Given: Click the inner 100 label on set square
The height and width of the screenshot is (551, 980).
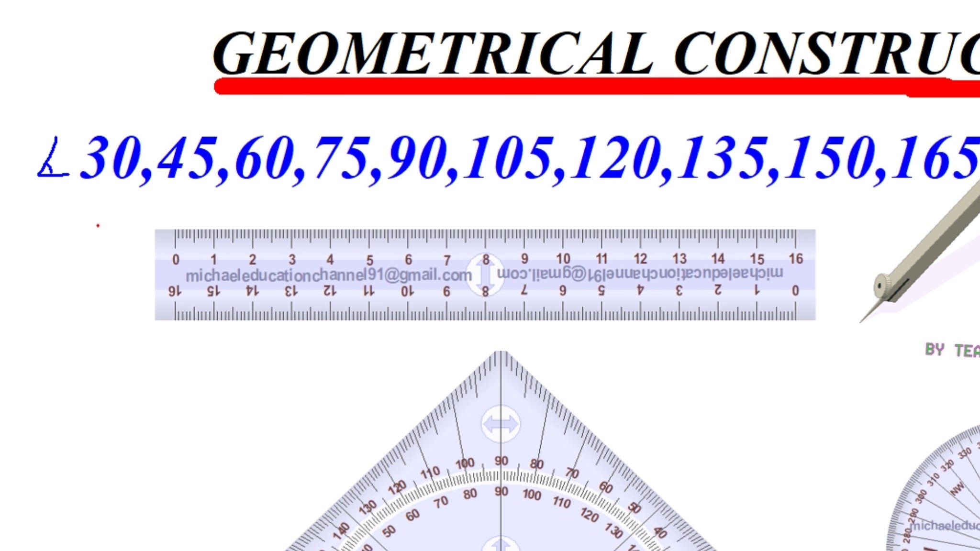Looking at the screenshot, I should (532, 494).
